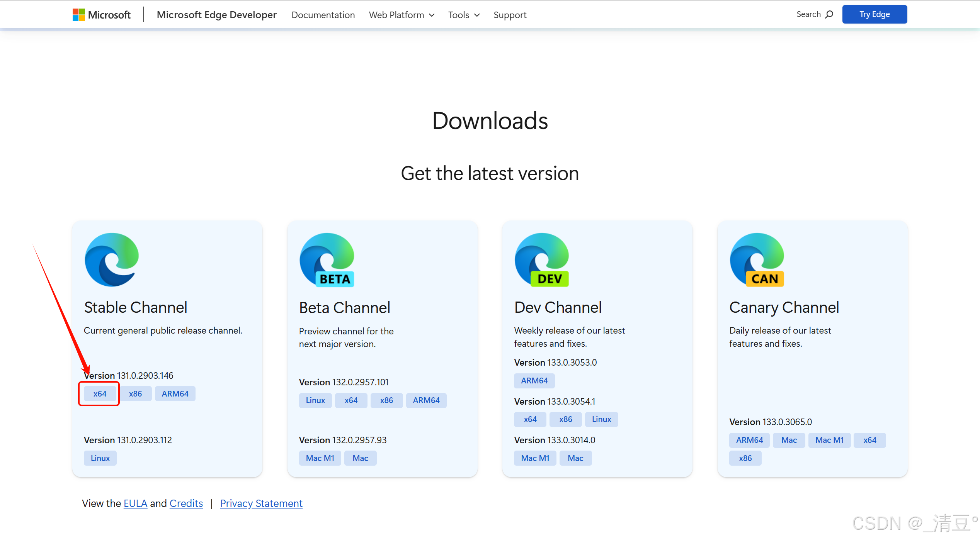Download Canary Mac M1 build
Screen dimensions: 980x539
pos(829,440)
